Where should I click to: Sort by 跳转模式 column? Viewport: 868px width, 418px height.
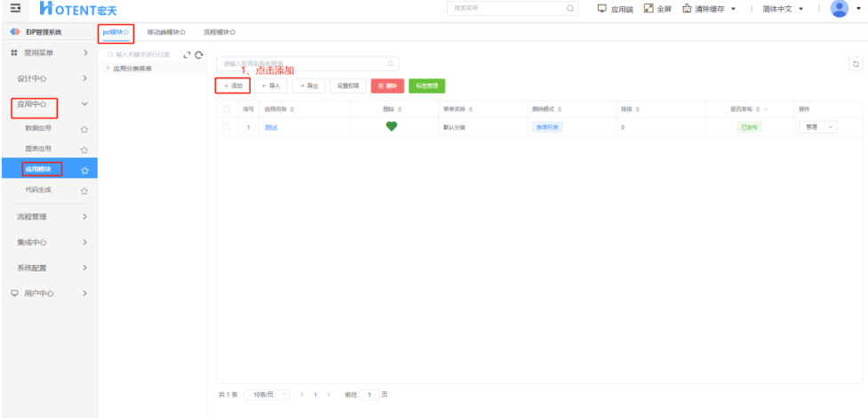pyautogui.click(x=560, y=109)
